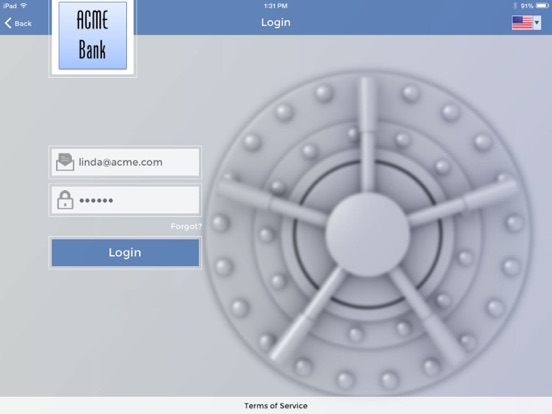Click the ACME Bank logo
This screenshot has height=414, width=552.
coord(93,36)
